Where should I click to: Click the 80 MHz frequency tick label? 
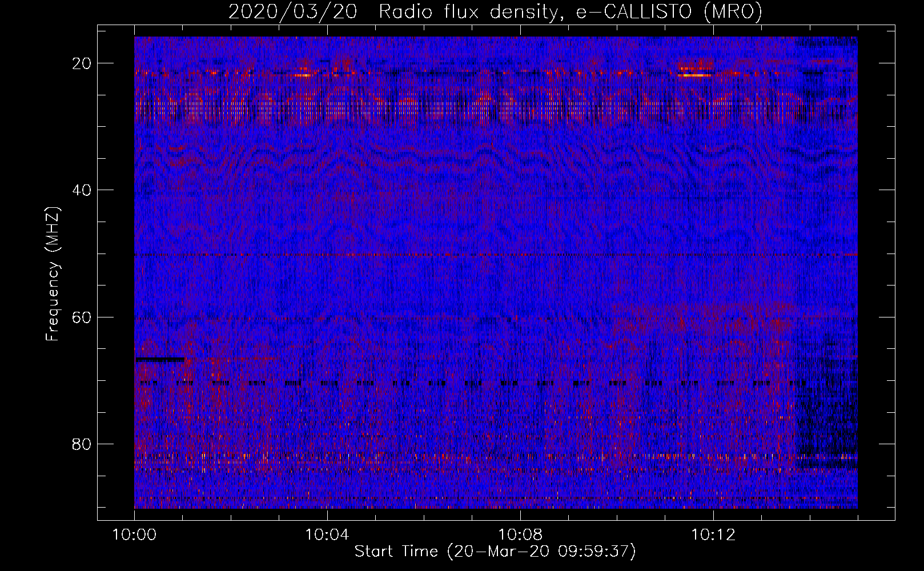tap(82, 444)
